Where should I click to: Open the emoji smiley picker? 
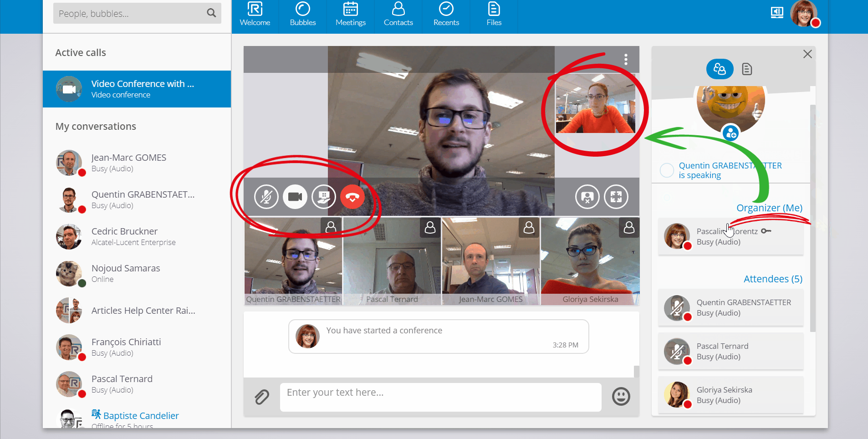(621, 396)
